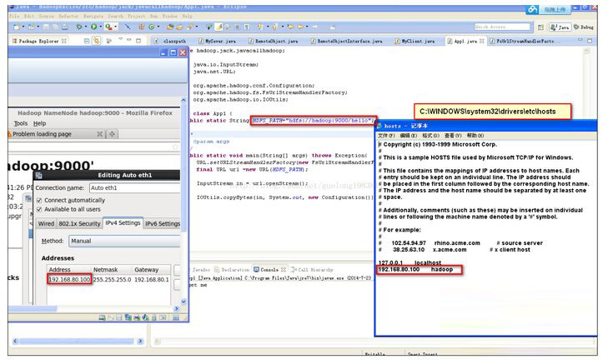Open dropdown arrow next to Debug launch icon

coord(86,27)
